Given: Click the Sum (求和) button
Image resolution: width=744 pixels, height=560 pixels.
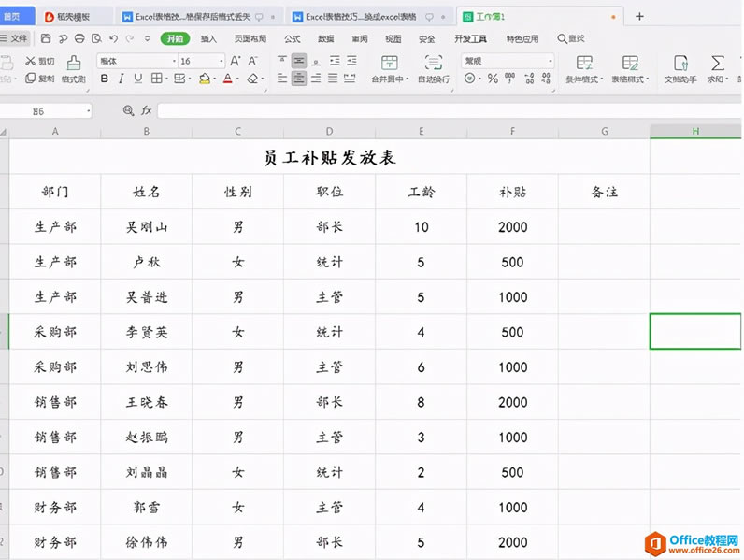Looking at the screenshot, I should (718, 69).
